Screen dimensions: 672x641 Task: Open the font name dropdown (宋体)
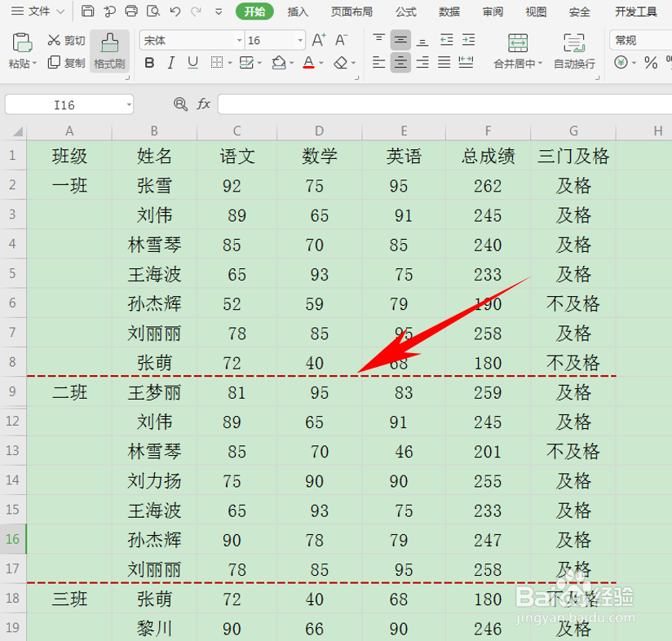click(240, 41)
